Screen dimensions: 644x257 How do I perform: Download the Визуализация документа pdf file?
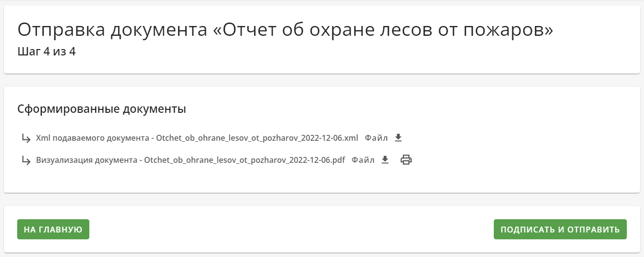(x=385, y=160)
